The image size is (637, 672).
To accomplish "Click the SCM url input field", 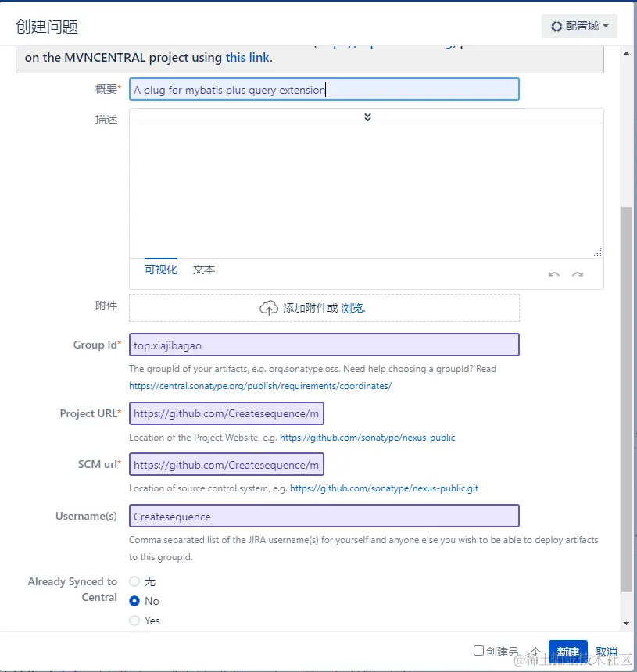I will pos(227,464).
